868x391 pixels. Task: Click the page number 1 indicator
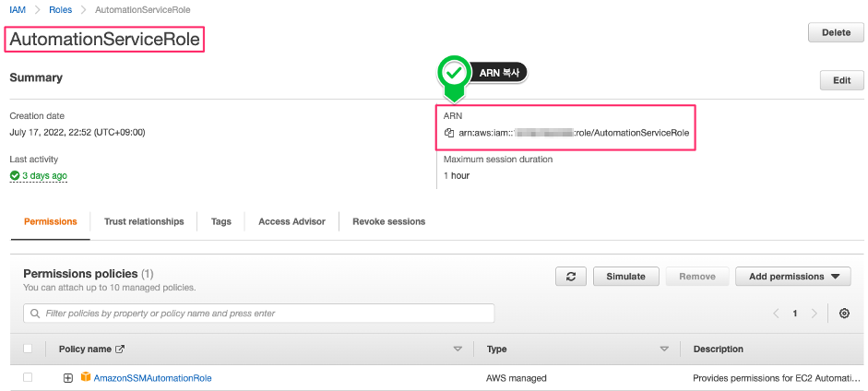(x=795, y=314)
